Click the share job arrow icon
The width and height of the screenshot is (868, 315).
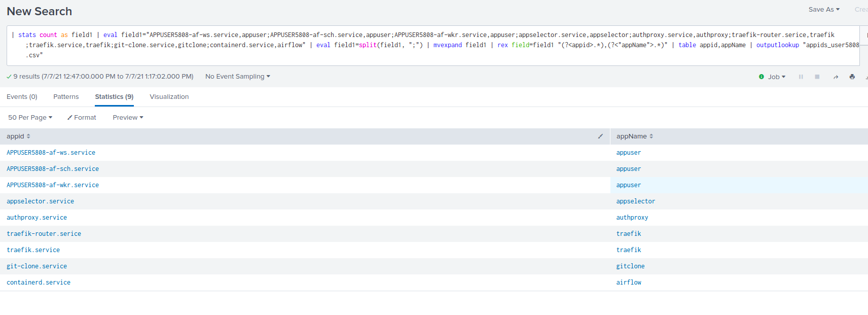(836, 77)
